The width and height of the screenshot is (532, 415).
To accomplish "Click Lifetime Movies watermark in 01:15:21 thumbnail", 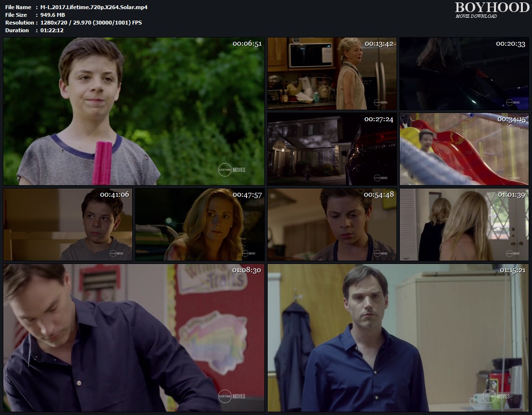I will (496, 396).
